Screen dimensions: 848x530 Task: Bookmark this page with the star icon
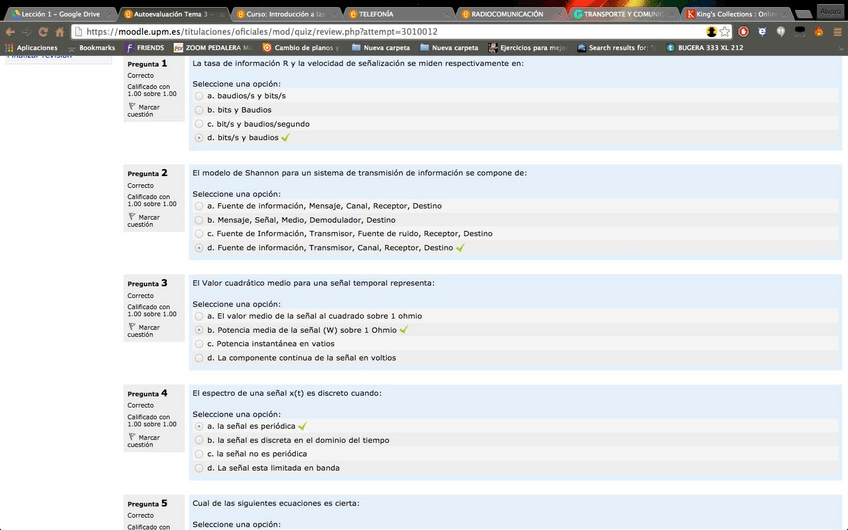(x=725, y=32)
